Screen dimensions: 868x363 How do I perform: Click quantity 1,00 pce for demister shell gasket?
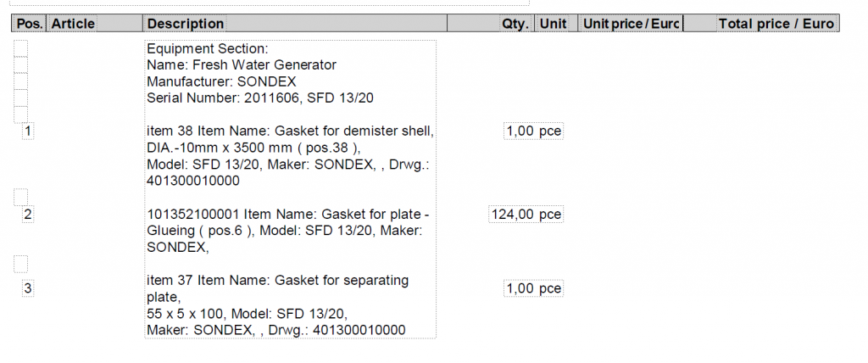coord(533,131)
